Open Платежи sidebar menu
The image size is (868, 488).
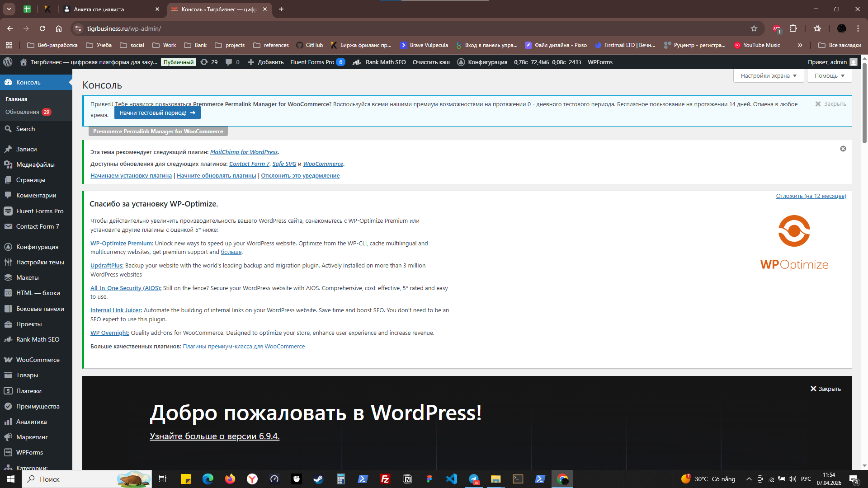36,391
